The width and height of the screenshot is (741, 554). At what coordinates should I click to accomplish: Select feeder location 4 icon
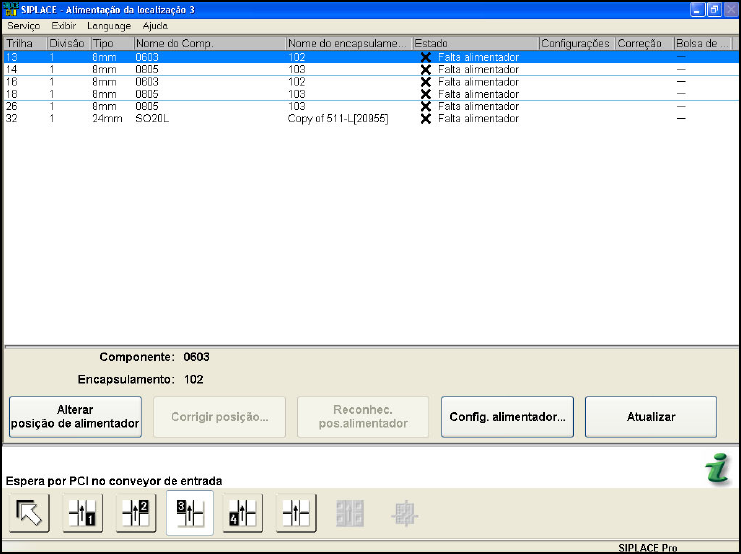(x=243, y=514)
